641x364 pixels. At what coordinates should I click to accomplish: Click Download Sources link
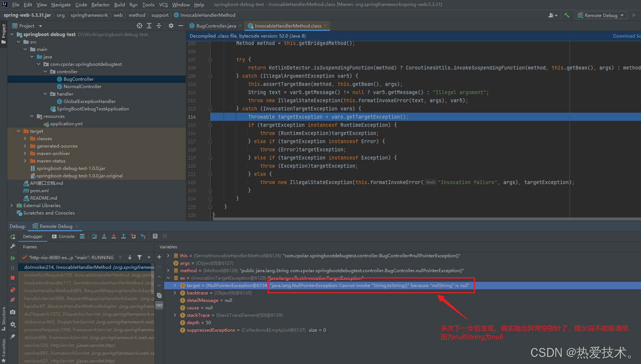click(x=626, y=36)
